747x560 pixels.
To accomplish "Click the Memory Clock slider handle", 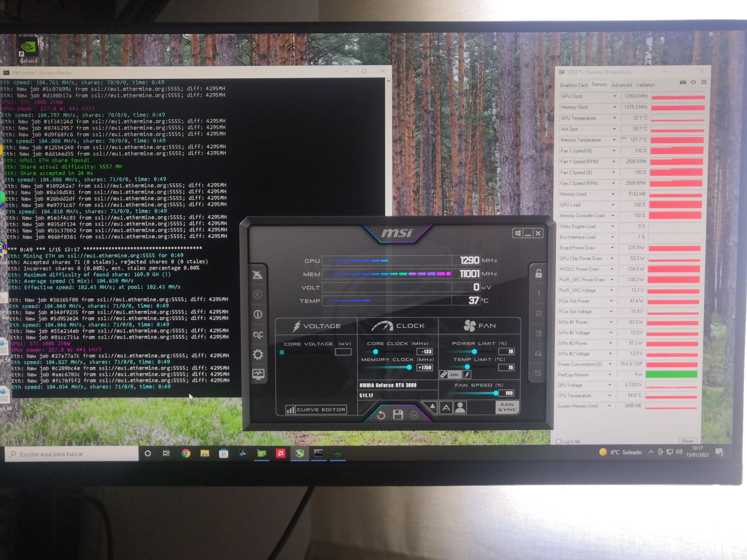I will [x=409, y=367].
